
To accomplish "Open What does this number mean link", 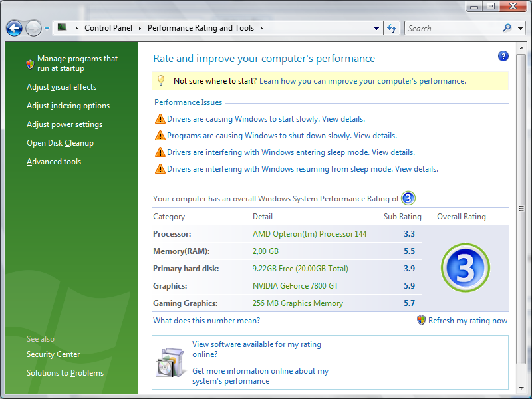I will point(207,321).
